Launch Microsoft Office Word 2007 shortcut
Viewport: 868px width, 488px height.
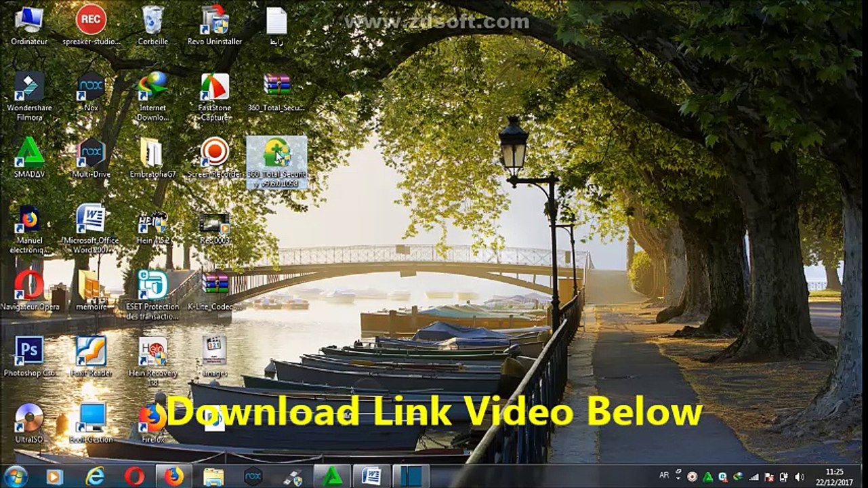(91, 229)
